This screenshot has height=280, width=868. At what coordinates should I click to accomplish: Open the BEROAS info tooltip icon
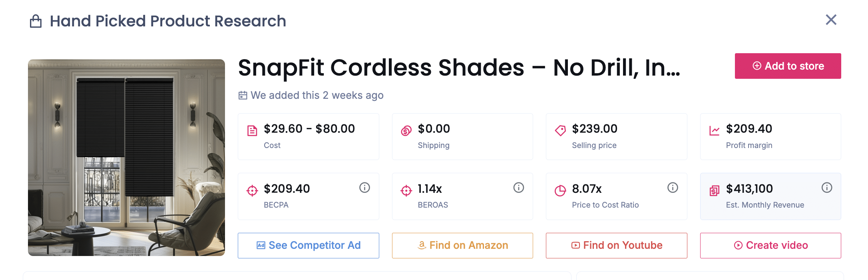518,188
